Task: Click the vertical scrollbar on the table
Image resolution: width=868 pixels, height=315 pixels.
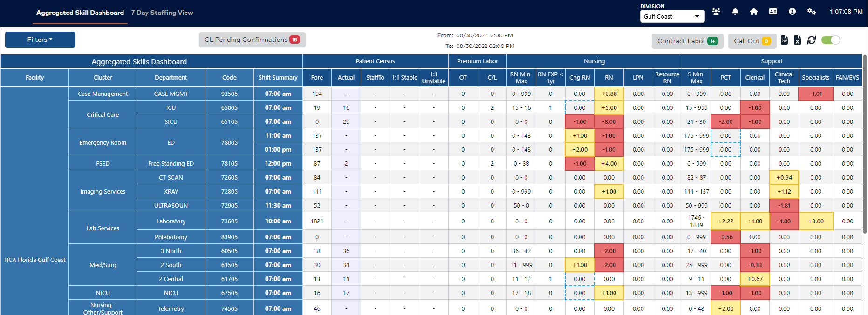Action: click(x=865, y=140)
